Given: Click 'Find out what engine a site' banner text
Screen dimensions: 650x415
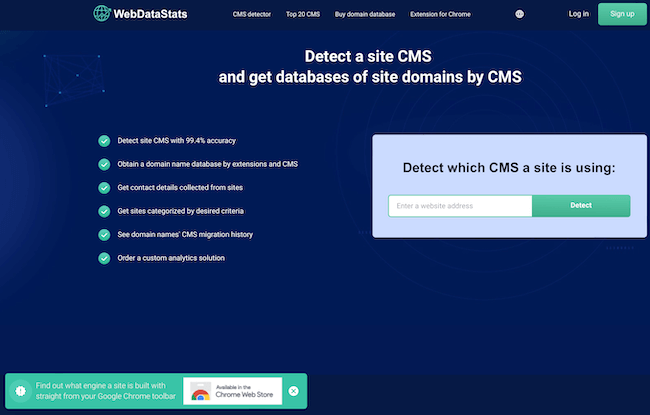Looking at the screenshot, I should [x=105, y=391].
